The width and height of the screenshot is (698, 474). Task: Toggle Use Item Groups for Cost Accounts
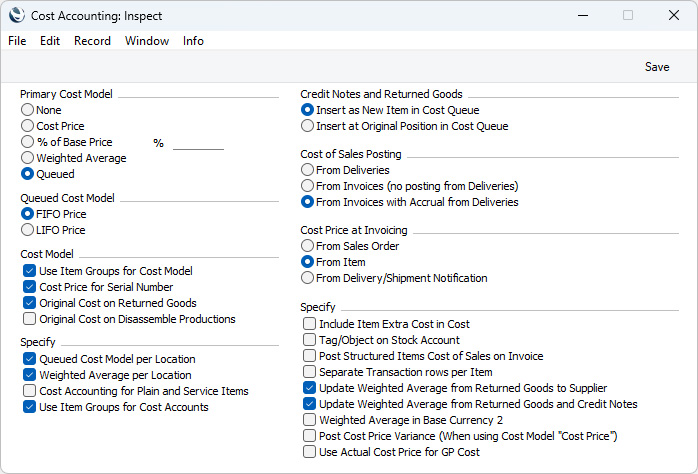pyautogui.click(x=29, y=407)
